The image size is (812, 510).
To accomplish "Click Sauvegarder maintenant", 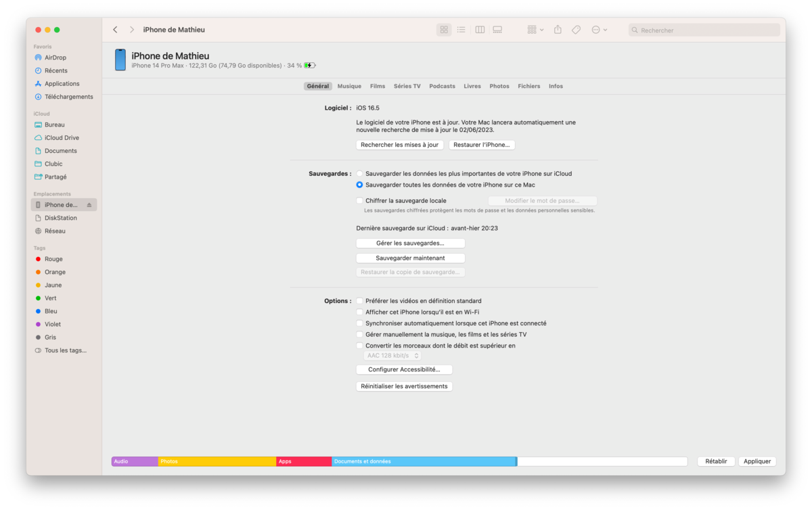I will click(x=411, y=258).
